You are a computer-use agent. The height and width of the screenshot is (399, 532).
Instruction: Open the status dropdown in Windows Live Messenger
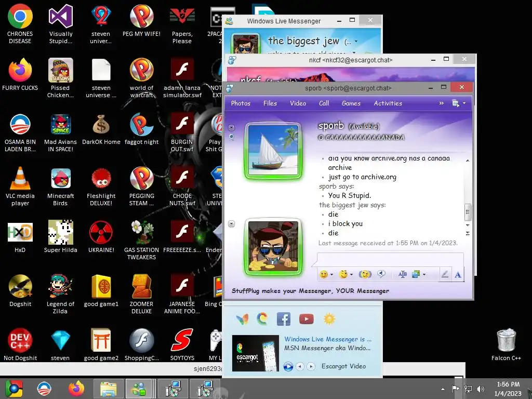click(x=356, y=42)
